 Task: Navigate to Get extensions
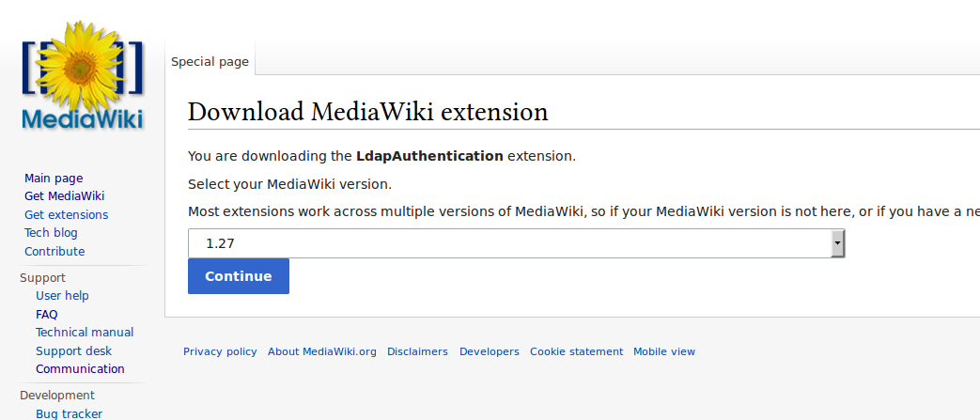(66, 214)
